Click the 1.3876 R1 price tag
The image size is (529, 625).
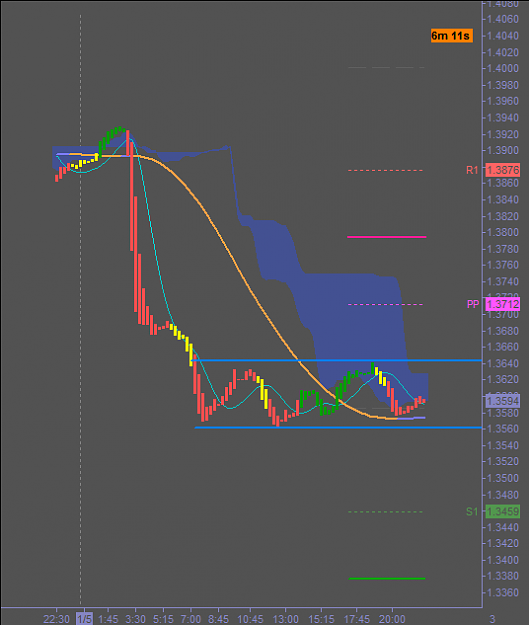(503, 170)
